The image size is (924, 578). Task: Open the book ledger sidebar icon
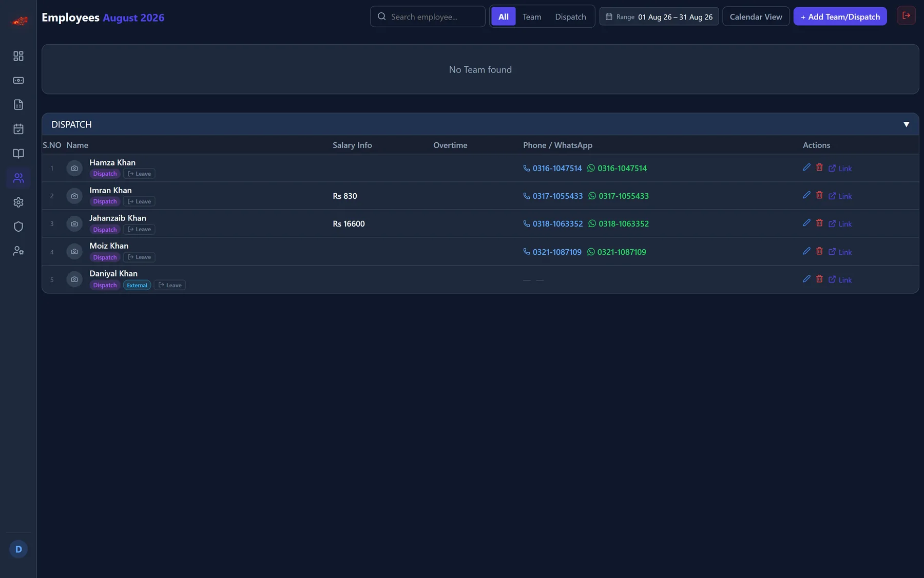pos(18,154)
